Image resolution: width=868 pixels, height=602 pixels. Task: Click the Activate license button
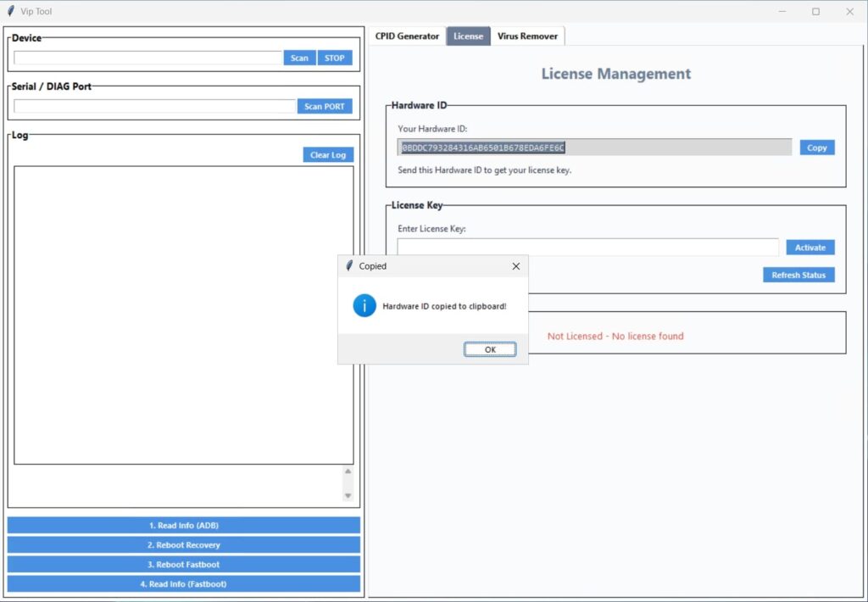click(x=810, y=248)
